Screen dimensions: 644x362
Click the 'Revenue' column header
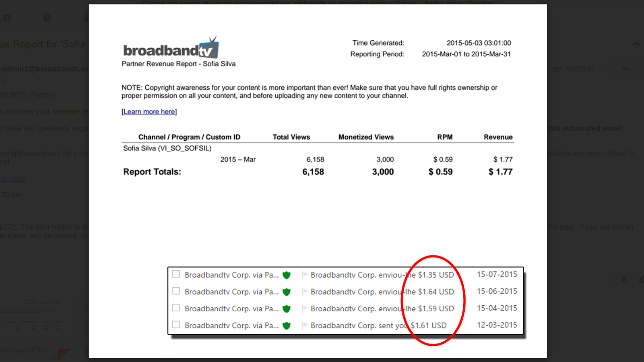[x=498, y=137]
